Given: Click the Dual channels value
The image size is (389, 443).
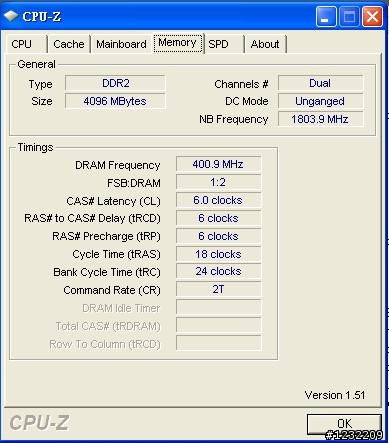Looking at the screenshot, I should coord(320,83).
